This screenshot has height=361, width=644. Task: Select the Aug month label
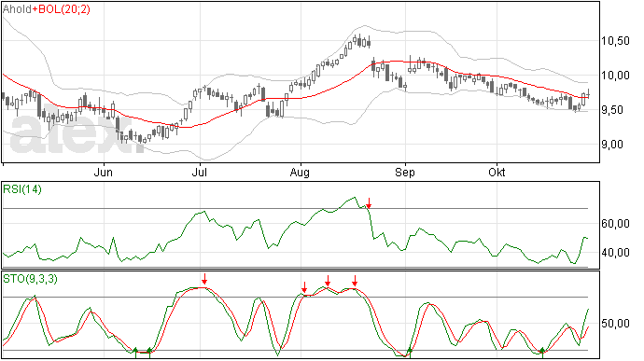[300, 173]
